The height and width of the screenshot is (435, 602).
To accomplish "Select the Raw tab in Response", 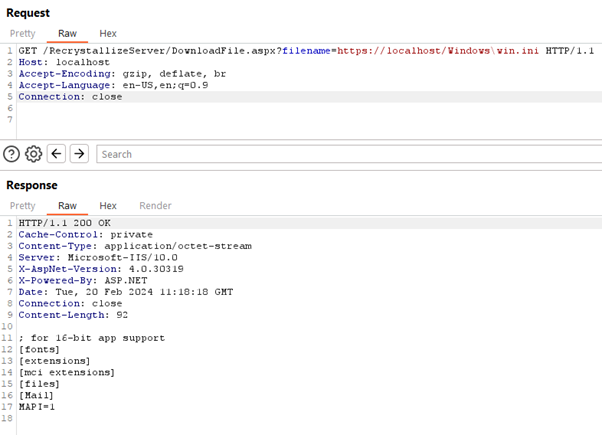I will (x=67, y=205).
